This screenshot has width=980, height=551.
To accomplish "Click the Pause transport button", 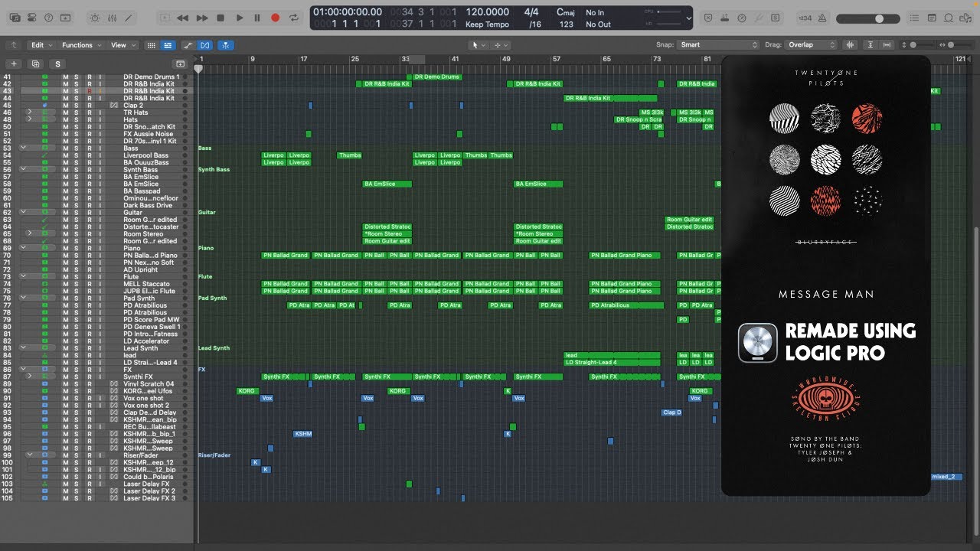I will (256, 18).
